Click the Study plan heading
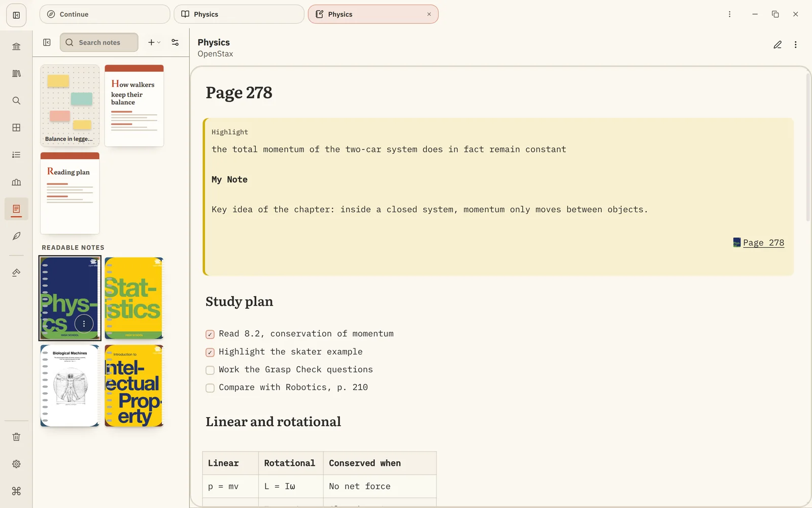 [239, 302]
